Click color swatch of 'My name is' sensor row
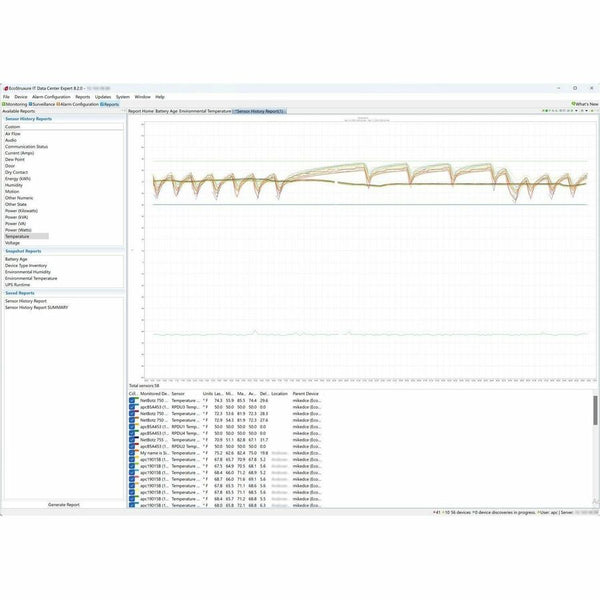 (137, 452)
